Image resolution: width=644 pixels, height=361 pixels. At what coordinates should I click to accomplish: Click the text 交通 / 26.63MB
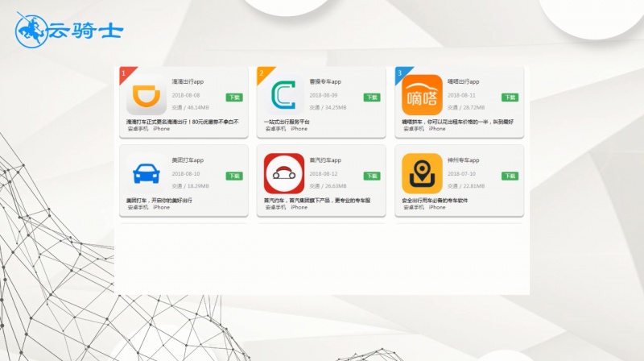(x=328, y=186)
